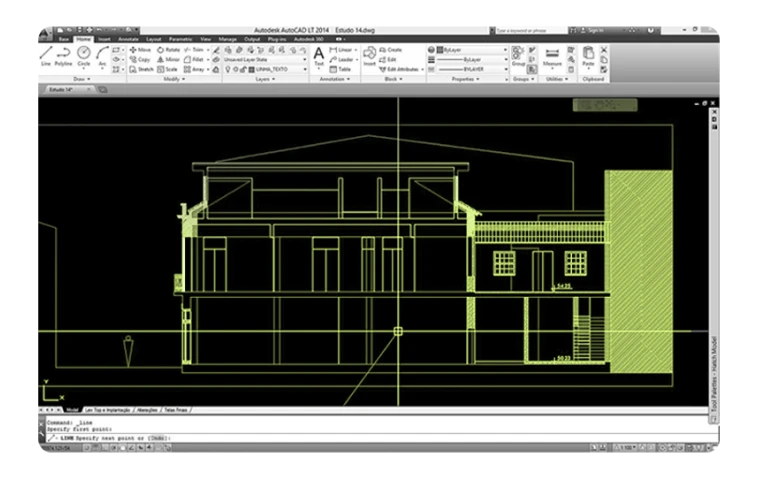Viewport: 757px width, 479px height.
Task: Click the Insert block tool
Action: (369, 56)
